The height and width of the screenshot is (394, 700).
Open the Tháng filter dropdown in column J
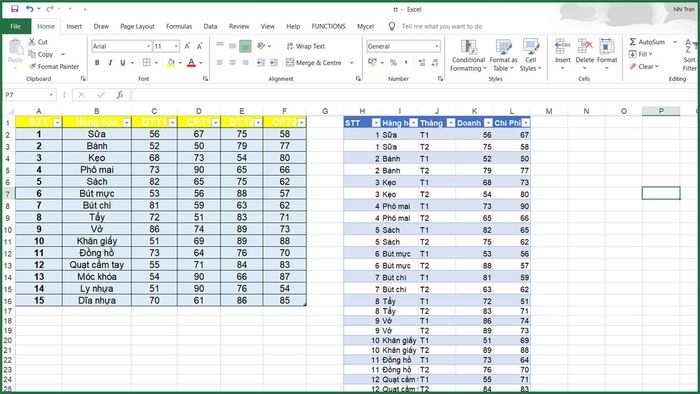click(x=451, y=123)
